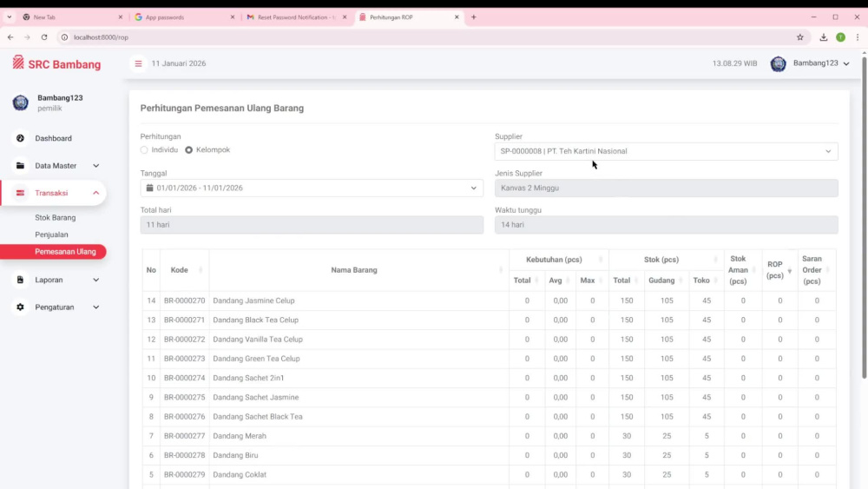Click Dandang Sachet Black Tea cell
This screenshot has height=489, width=868.
(258, 416)
